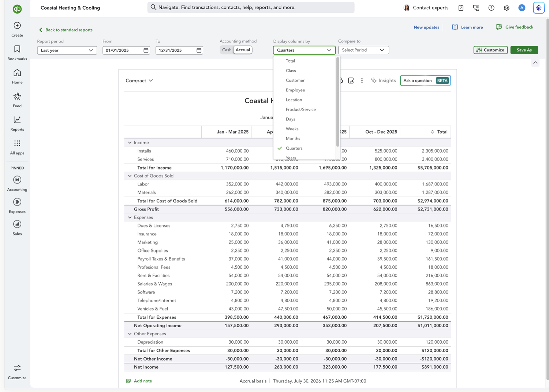Open the Compare to Select Period dropdown
The image size is (549, 392).
[x=363, y=50]
